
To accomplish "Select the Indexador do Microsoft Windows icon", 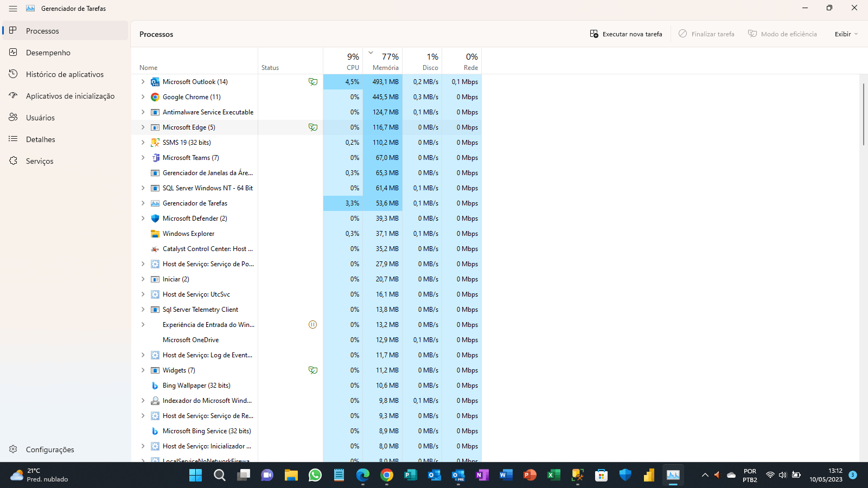I will (155, 401).
